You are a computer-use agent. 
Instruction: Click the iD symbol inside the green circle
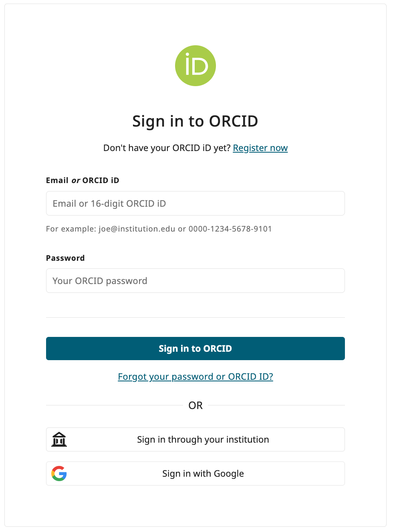[x=195, y=65]
